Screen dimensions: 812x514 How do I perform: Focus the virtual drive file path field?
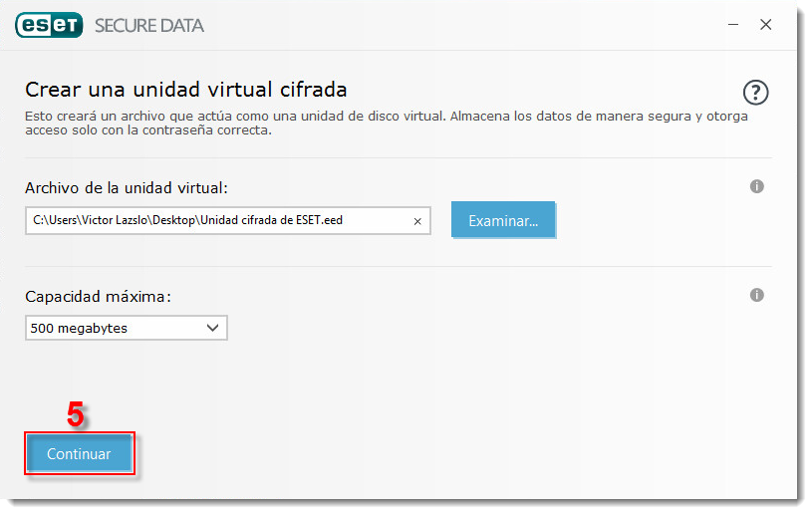click(x=219, y=221)
